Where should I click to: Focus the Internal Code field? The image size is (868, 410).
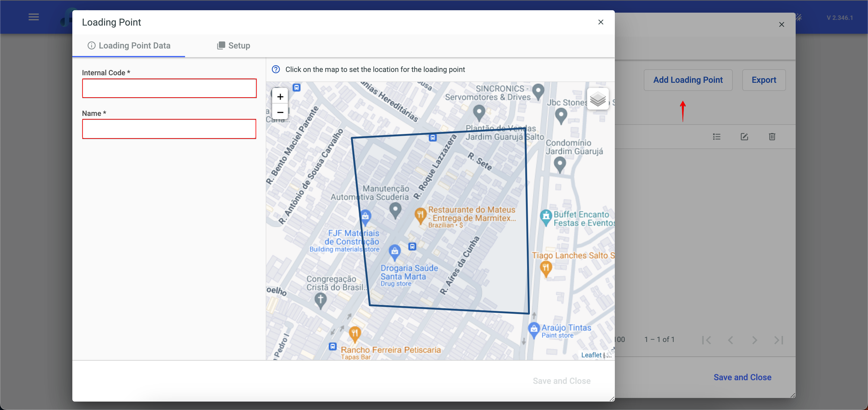point(169,88)
